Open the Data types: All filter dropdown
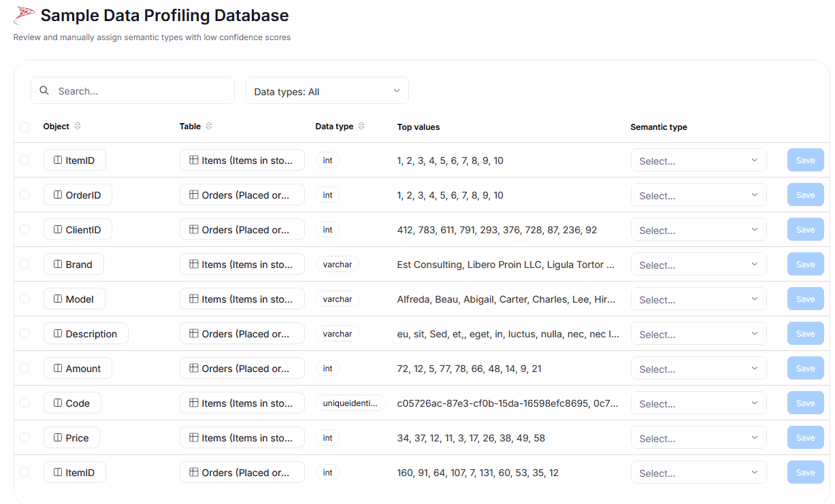 327,91
